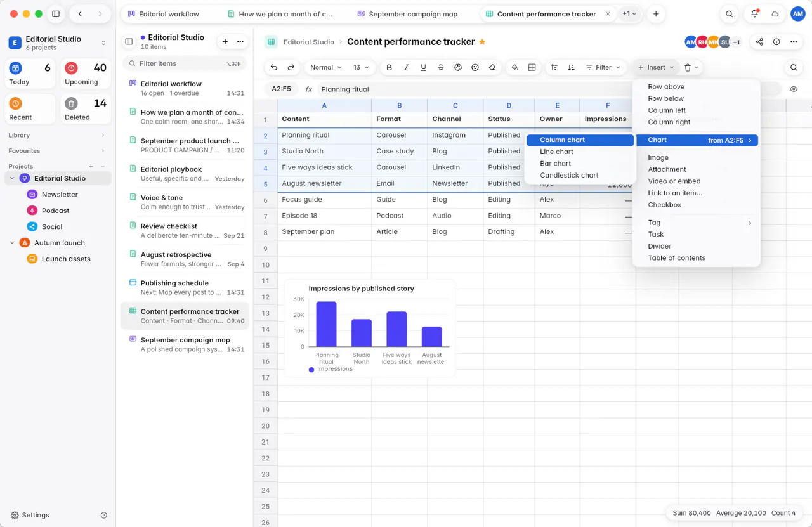The width and height of the screenshot is (812, 527).
Task: Toggle italic formatting
Action: 407,67
